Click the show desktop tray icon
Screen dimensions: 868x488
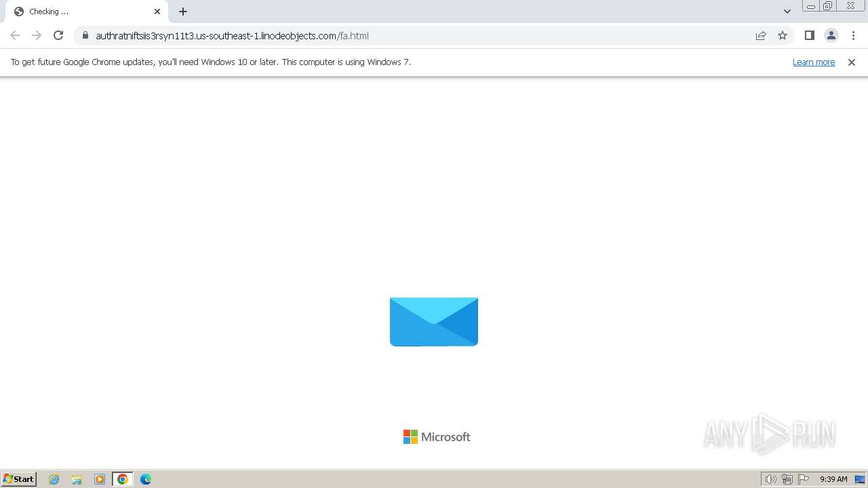tap(860, 479)
